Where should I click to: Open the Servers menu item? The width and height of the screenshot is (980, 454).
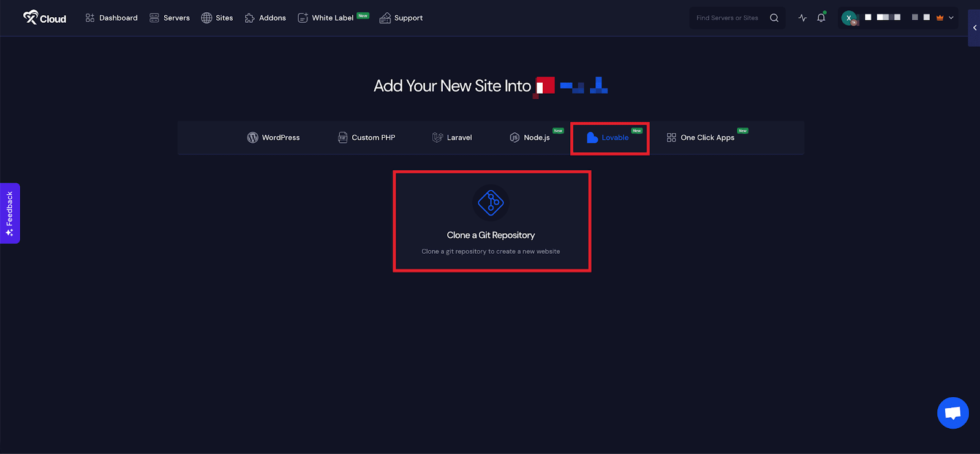pyautogui.click(x=170, y=18)
